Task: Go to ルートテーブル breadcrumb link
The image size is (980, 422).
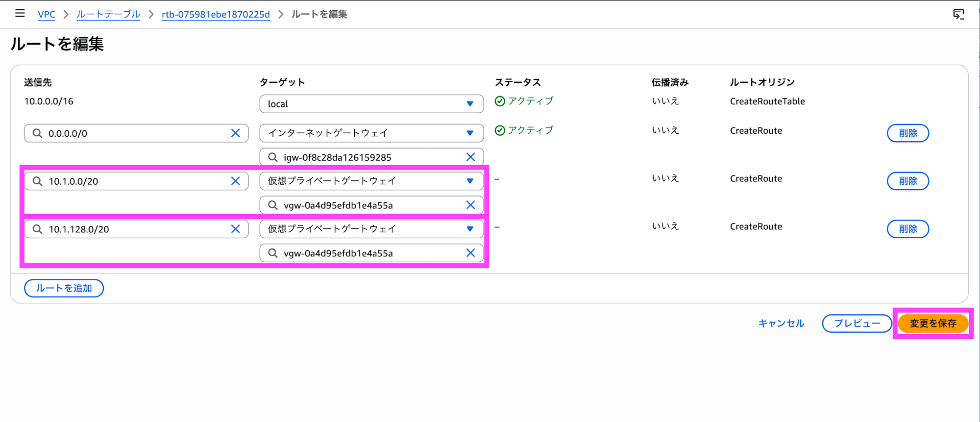Action: 108,14
